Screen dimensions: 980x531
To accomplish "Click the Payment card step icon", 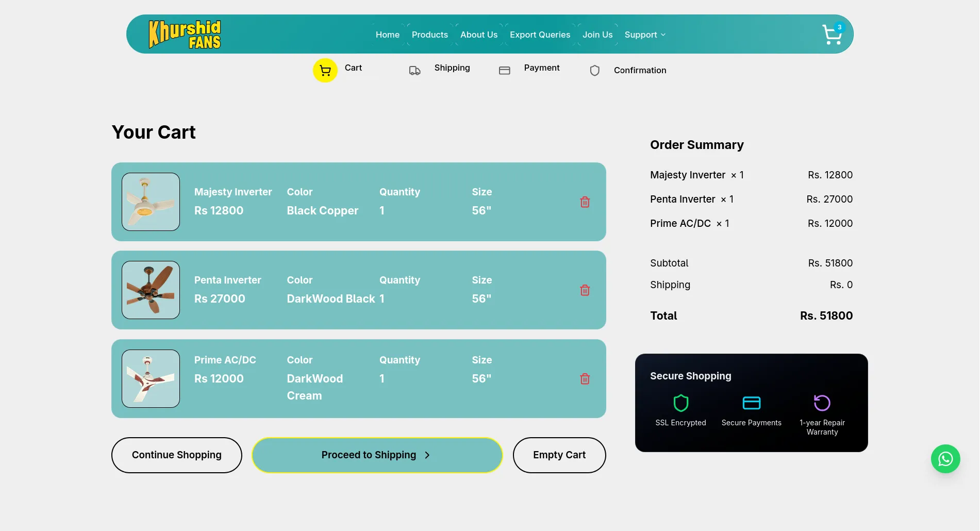I will (x=505, y=71).
